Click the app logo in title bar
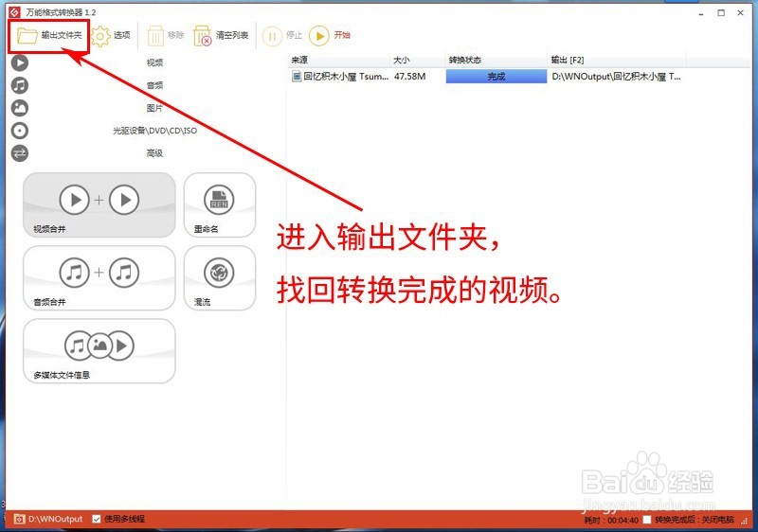758x532 pixels. pyautogui.click(x=15, y=12)
